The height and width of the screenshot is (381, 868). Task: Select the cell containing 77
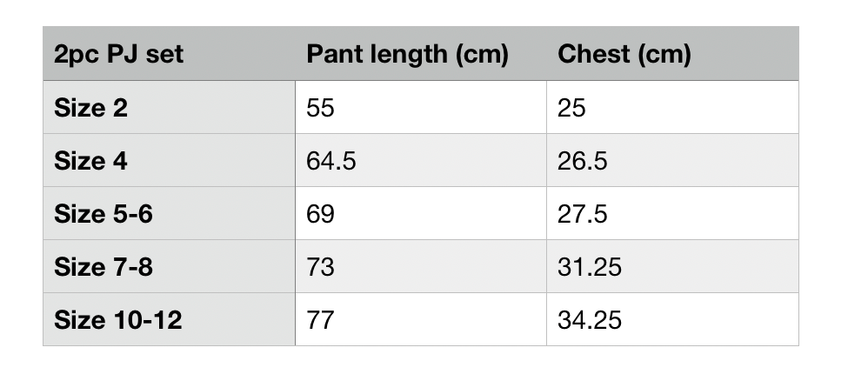(x=320, y=320)
